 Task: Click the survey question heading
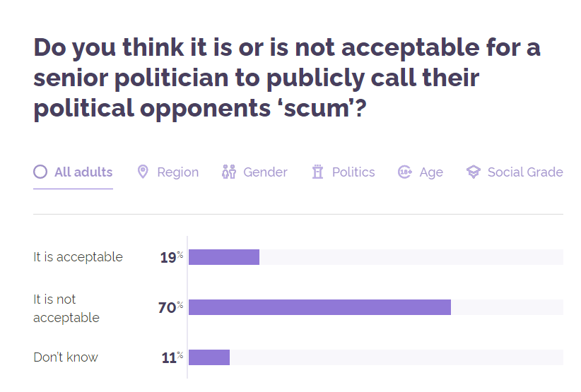point(286,78)
